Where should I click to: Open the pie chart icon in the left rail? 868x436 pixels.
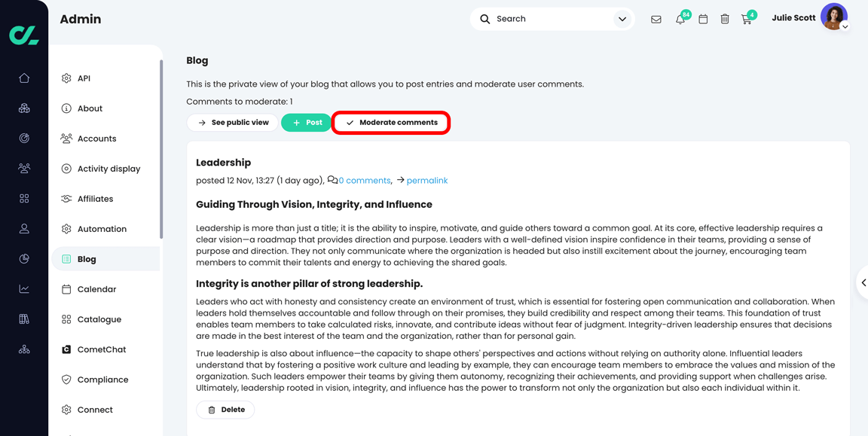tap(24, 258)
